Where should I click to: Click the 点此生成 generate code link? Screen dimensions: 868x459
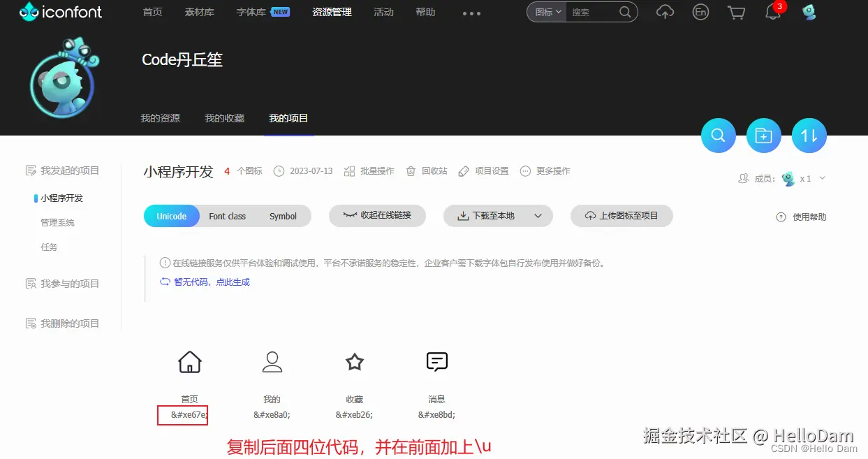[234, 282]
